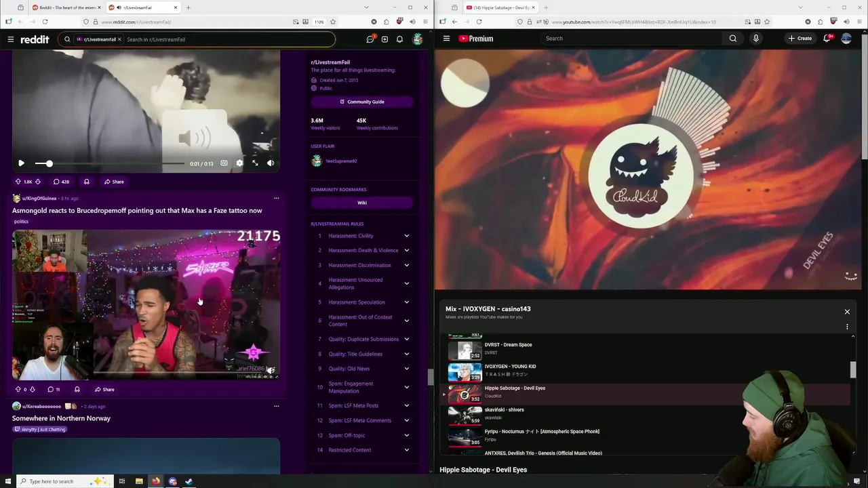Close the YouTube Mix playlist panel

tap(847, 312)
